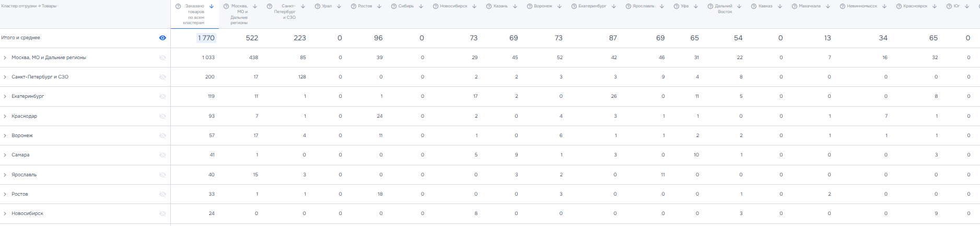This screenshot has height=226, width=980.
Task: Open help tooltip for Заказано товаров column
Action: click(x=178, y=6)
